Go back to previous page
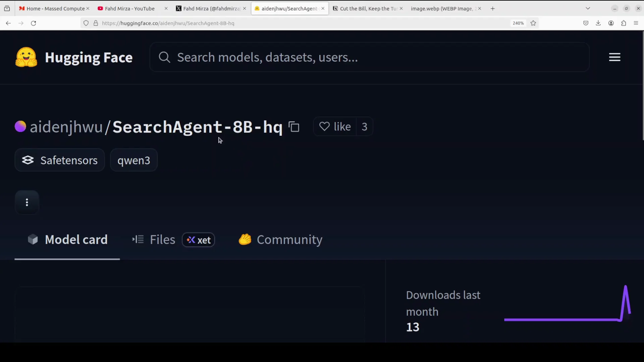This screenshot has height=362, width=644. point(8,23)
